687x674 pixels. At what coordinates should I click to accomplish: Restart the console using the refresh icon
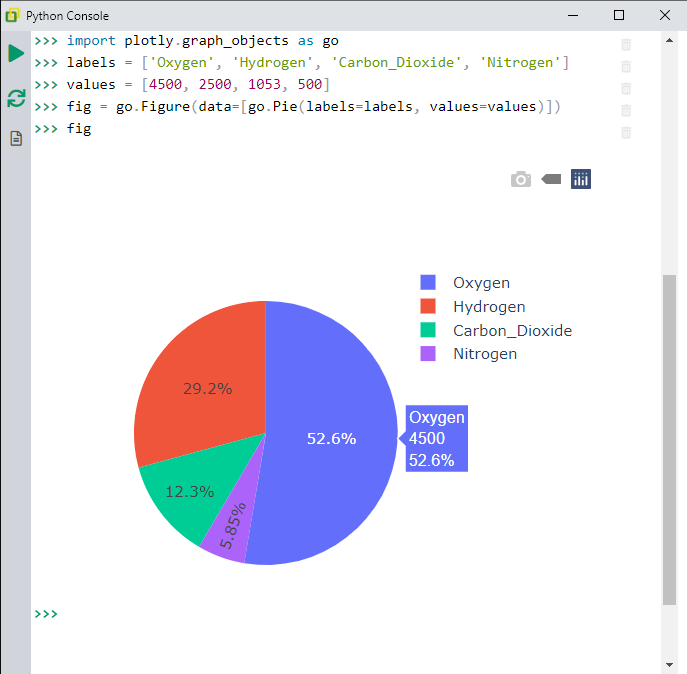coord(16,98)
